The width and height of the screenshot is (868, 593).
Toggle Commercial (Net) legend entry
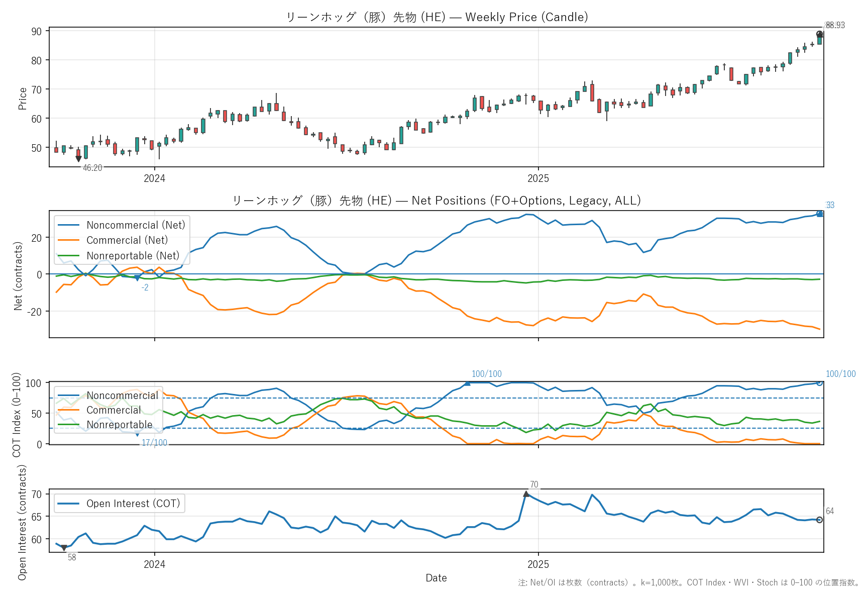[x=127, y=240]
